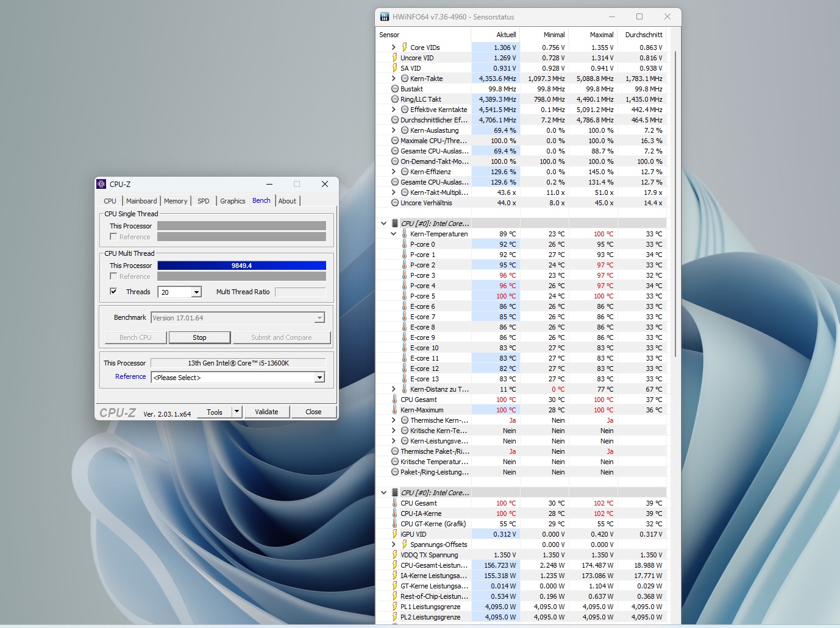
Task: Switch to the SPD tab
Action: pyautogui.click(x=204, y=201)
